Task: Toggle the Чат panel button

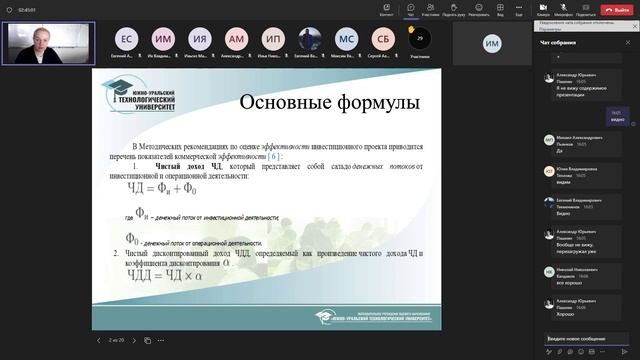Action: 411,10
